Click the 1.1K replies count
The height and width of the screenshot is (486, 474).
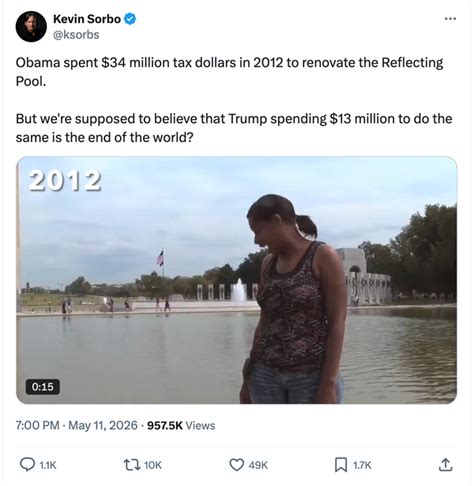(x=48, y=465)
